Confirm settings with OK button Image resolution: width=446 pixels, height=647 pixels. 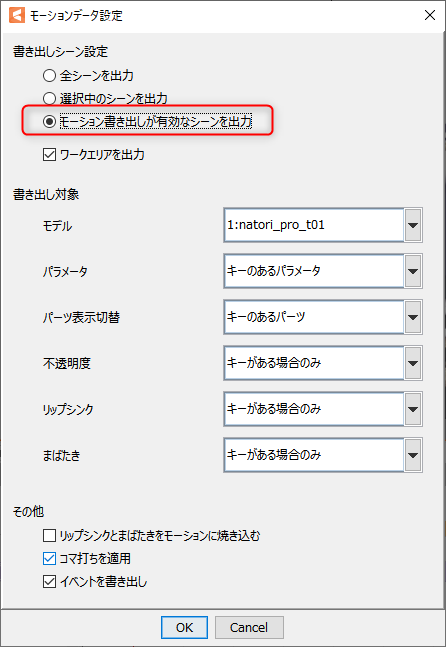click(184, 627)
